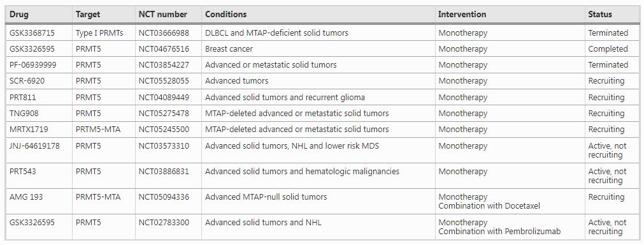Select the PRTM5-MTA target cell
The height and width of the screenshot is (245, 644).
(98, 130)
